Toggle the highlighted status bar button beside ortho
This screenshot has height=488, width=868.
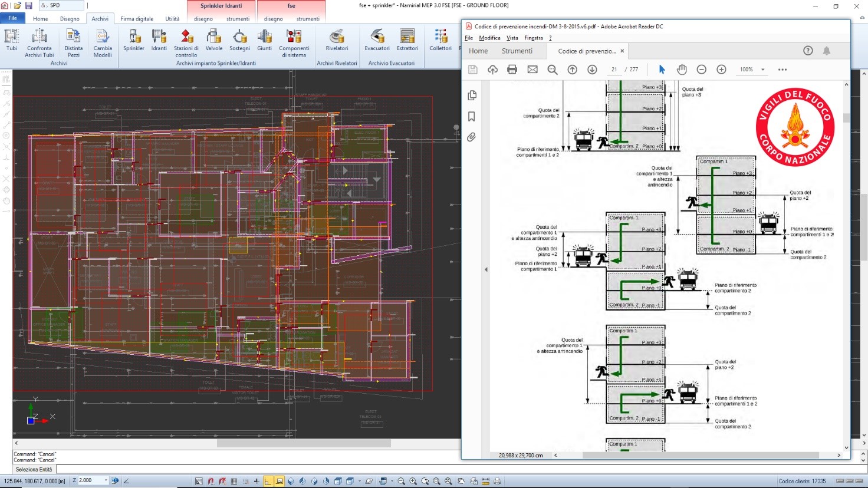click(x=280, y=481)
